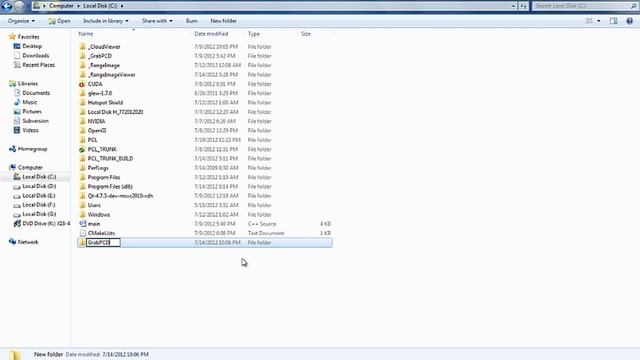Click the New folder button
The height and width of the screenshot is (360, 640).
[223, 21]
